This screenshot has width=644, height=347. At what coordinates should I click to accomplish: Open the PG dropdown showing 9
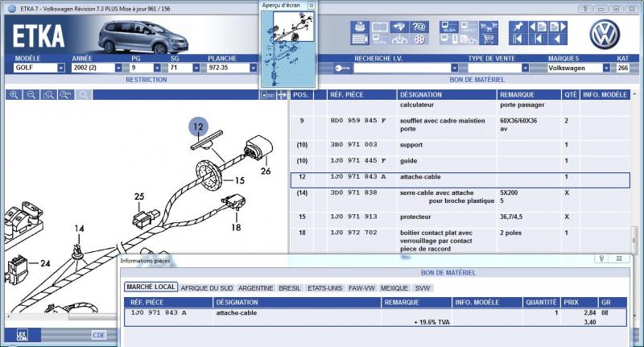coord(157,68)
